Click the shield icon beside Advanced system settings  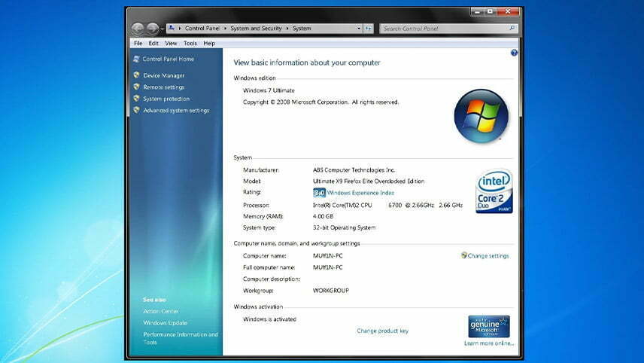(137, 110)
